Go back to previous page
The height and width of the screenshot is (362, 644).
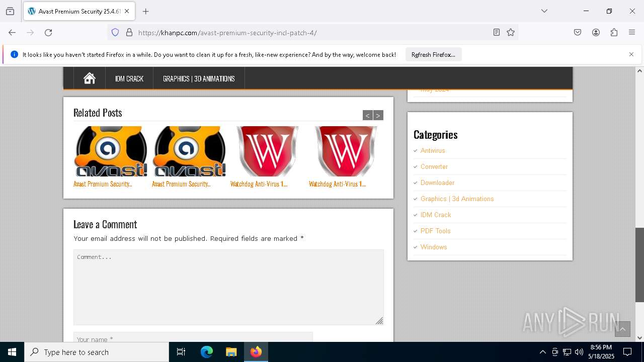[x=12, y=33]
